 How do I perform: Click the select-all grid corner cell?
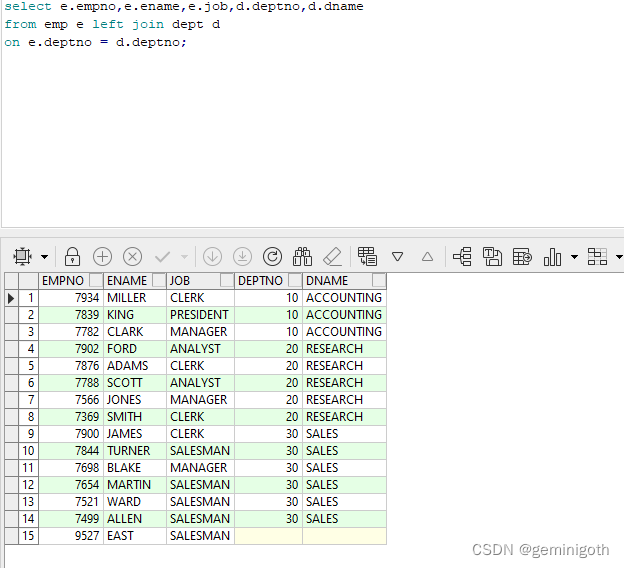coord(12,281)
